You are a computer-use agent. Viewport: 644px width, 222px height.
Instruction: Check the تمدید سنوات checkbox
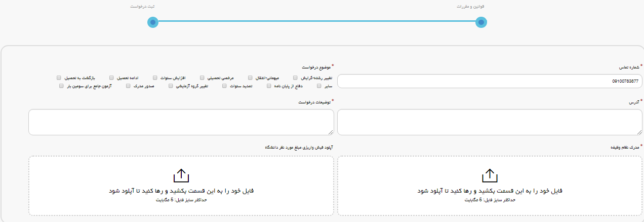[x=224, y=86]
